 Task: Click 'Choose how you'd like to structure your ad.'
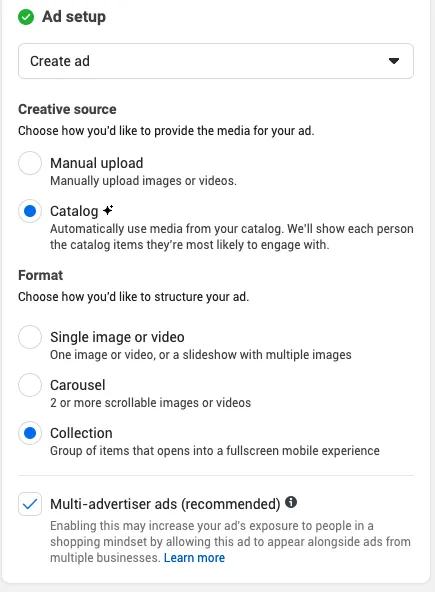click(x=134, y=297)
